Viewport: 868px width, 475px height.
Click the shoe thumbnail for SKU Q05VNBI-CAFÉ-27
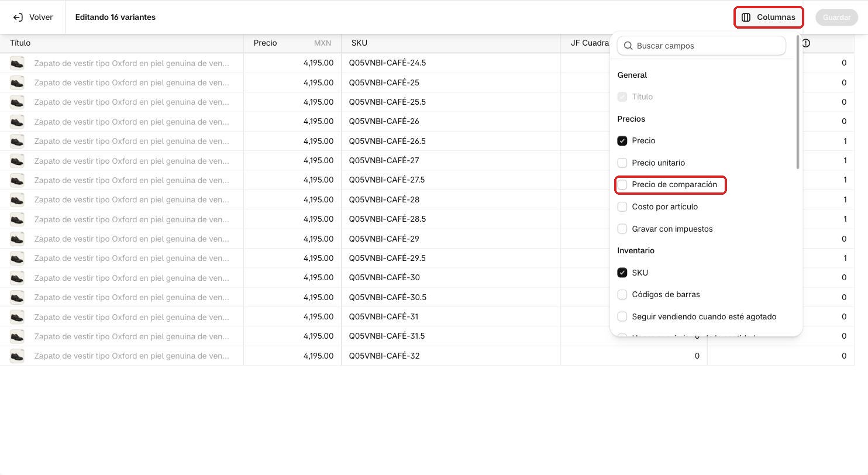[x=17, y=161]
